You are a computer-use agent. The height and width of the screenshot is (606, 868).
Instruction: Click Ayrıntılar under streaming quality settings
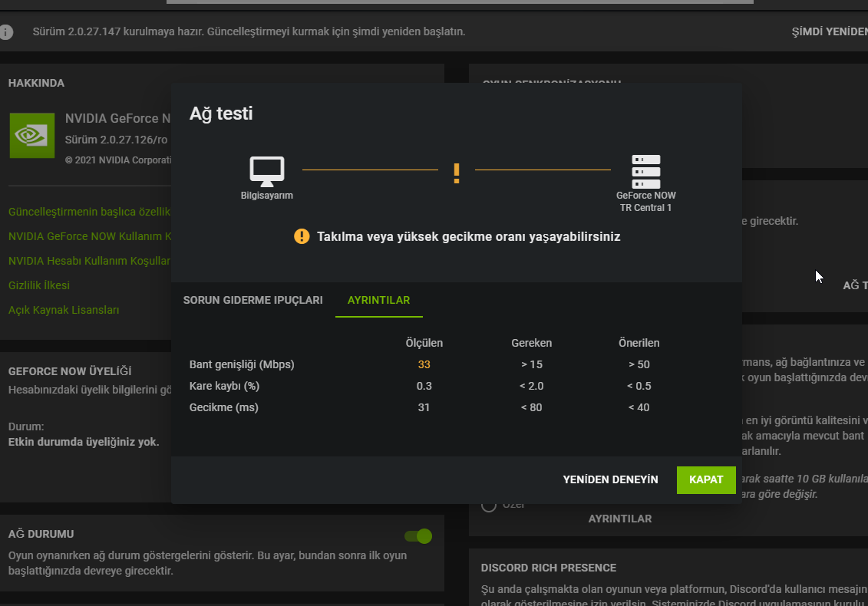[620, 519]
